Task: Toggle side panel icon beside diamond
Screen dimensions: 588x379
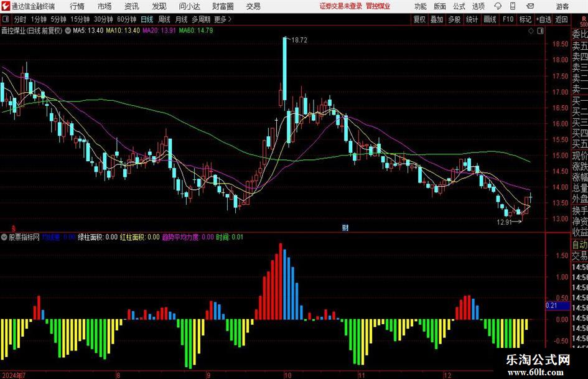Action: coord(540,31)
